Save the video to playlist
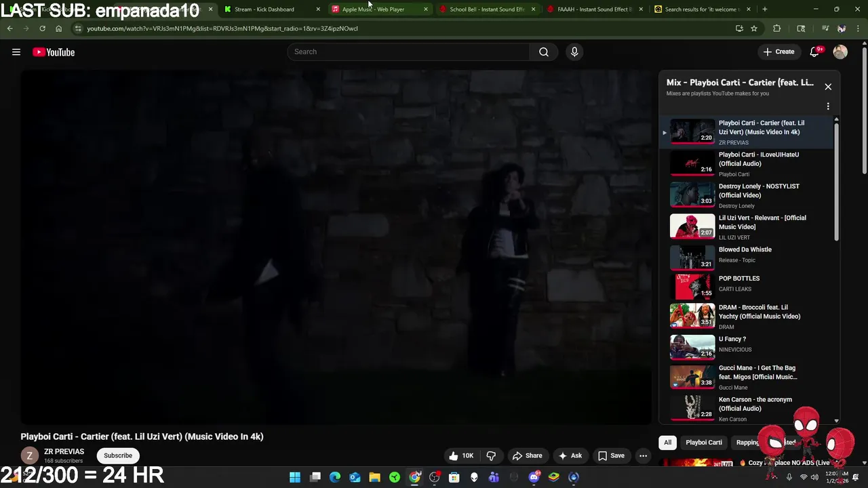The height and width of the screenshot is (488, 868). [611, 455]
